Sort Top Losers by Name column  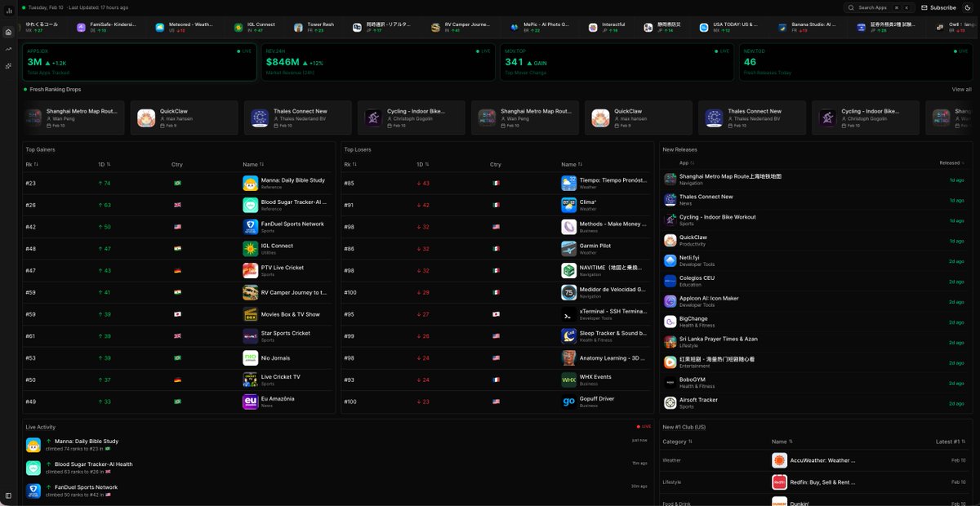572,164
